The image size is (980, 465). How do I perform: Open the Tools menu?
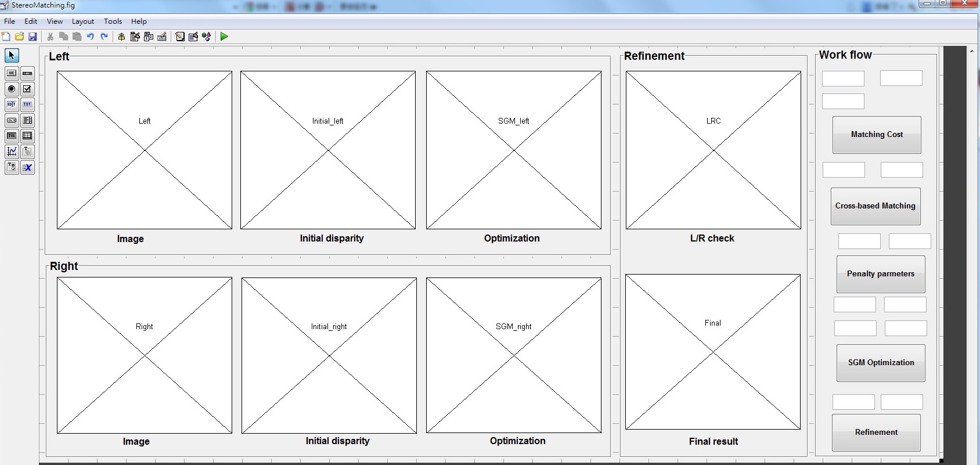(113, 21)
